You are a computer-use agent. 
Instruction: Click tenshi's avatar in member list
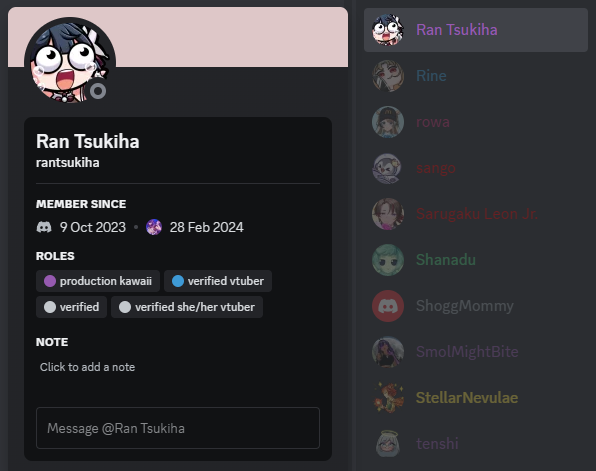coord(388,444)
